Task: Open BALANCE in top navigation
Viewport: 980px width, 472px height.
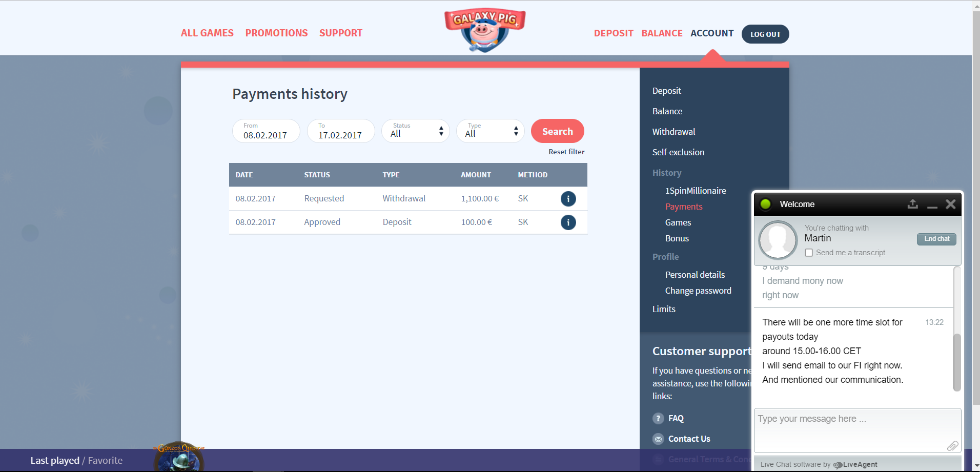Action: point(662,33)
